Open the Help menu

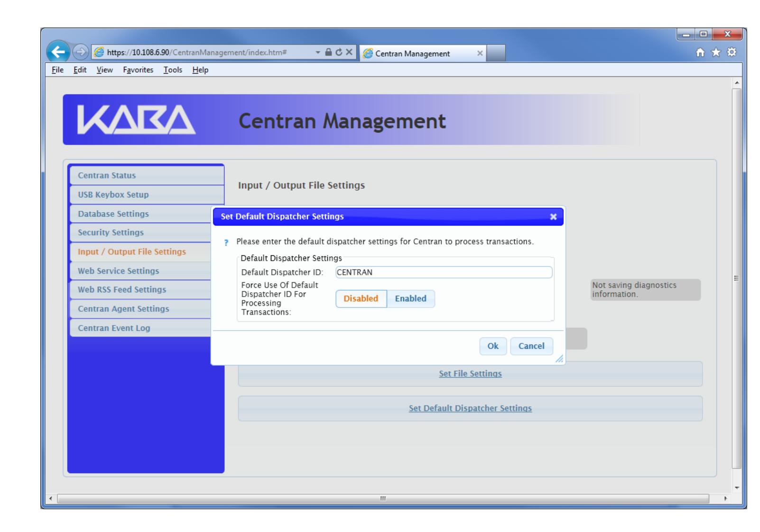(200, 70)
